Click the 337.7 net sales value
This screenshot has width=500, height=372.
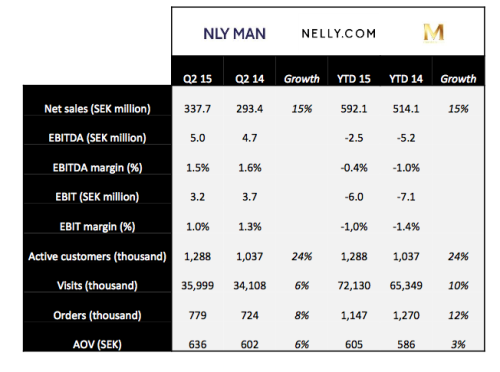197,109
